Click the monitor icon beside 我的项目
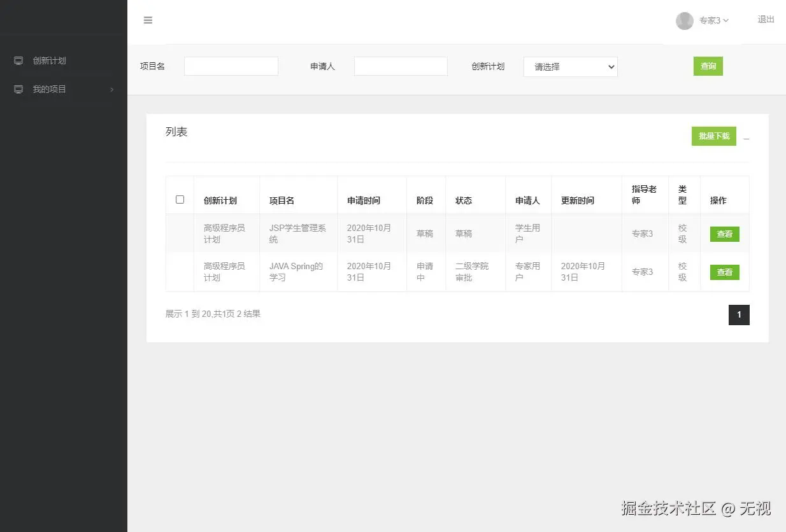Image resolution: width=786 pixels, height=532 pixels. (18, 90)
